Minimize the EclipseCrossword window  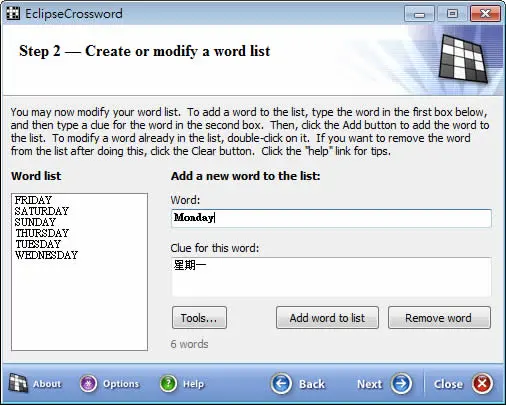pyautogui.click(x=419, y=14)
